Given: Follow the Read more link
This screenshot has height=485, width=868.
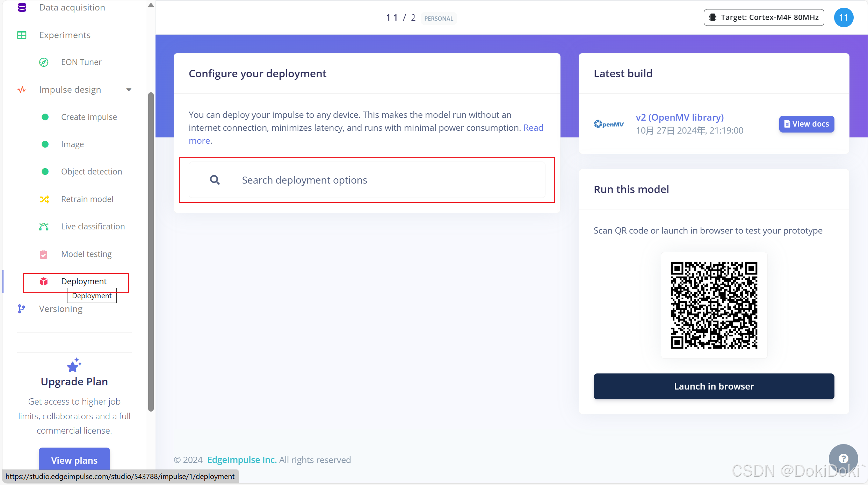Looking at the screenshot, I should click(x=533, y=128).
